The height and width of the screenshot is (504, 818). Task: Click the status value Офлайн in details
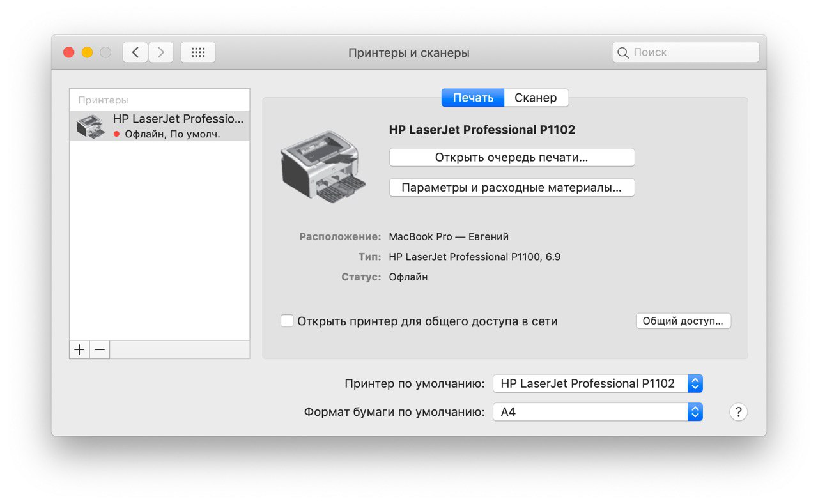point(408,277)
